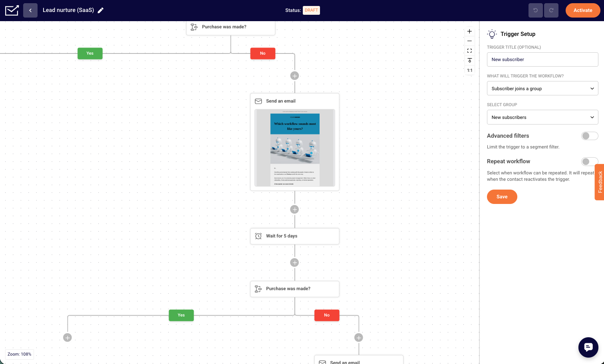Click the alarm clock icon on the Wait step
The height and width of the screenshot is (364, 604).
pos(258,236)
